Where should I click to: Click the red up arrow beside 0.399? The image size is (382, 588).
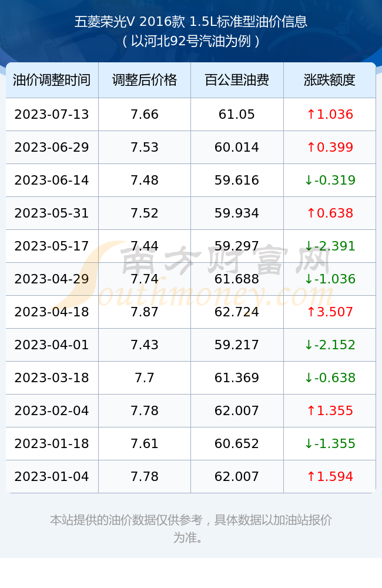(x=311, y=148)
